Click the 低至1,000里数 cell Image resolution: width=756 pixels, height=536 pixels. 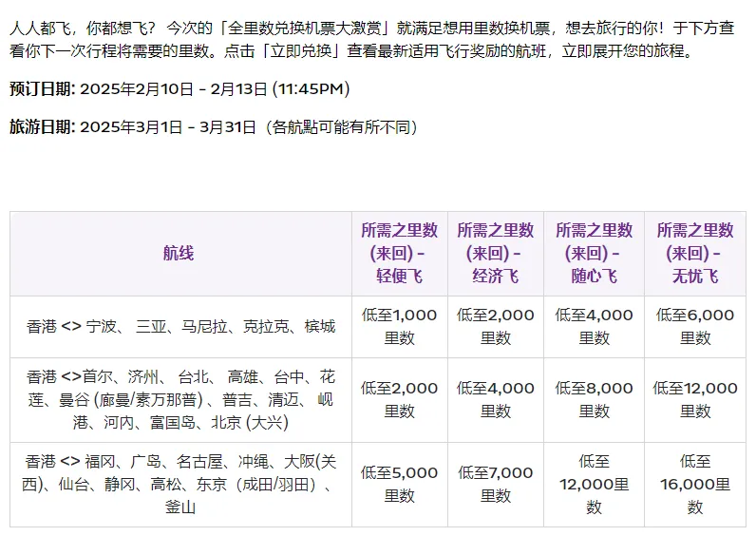point(399,326)
